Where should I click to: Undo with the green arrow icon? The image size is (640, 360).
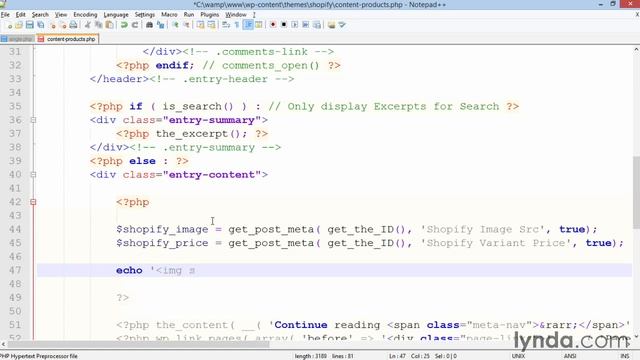[x=124, y=25]
